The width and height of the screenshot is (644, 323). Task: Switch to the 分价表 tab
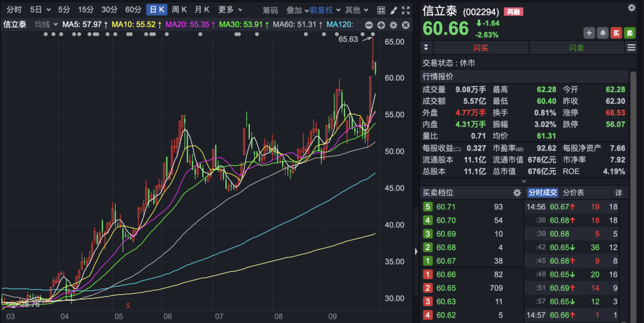pos(574,193)
